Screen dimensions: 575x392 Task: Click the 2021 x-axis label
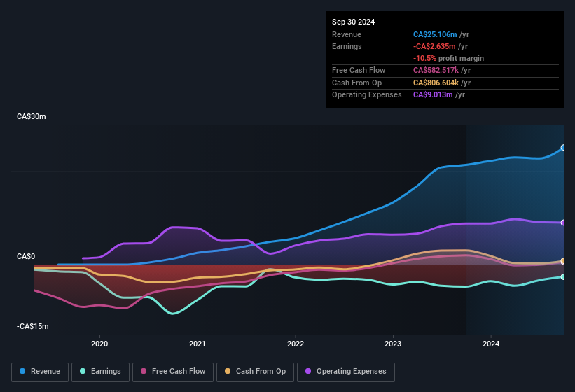pyautogui.click(x=198, y=344)
